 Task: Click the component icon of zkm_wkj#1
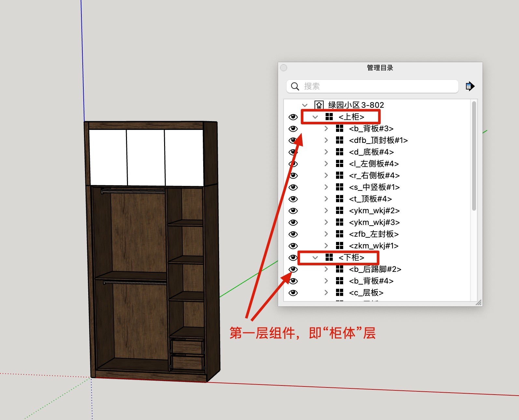click(340, 245)
